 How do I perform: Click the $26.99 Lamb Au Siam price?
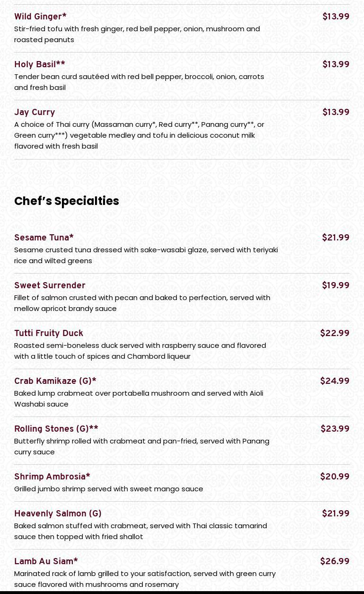(335, 562)
